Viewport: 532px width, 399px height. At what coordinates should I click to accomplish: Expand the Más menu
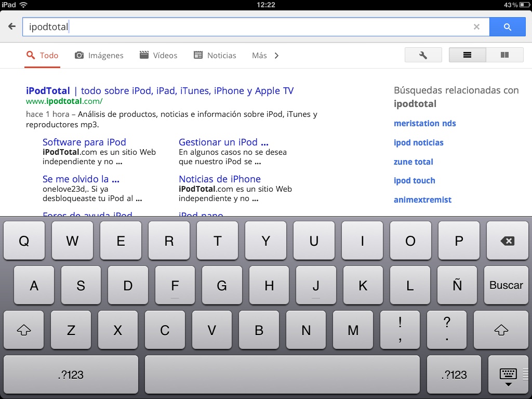tap(259, 55)
